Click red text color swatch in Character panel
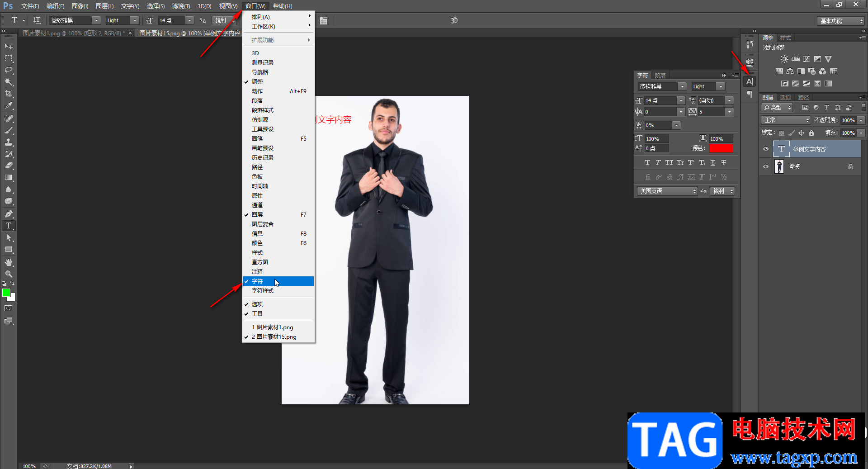Image resolution: width=868 pixels, height=469 pixels. (721, 148)
